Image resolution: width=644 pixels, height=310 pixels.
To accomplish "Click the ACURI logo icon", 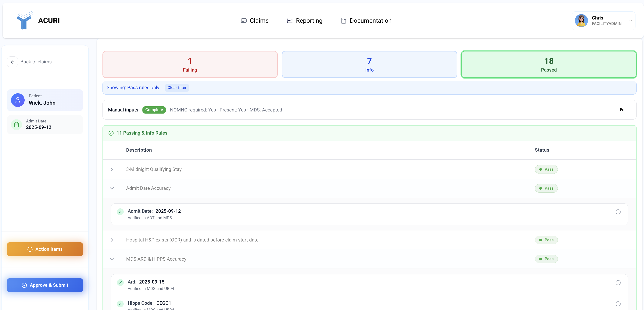I will (x=25, y=20).
